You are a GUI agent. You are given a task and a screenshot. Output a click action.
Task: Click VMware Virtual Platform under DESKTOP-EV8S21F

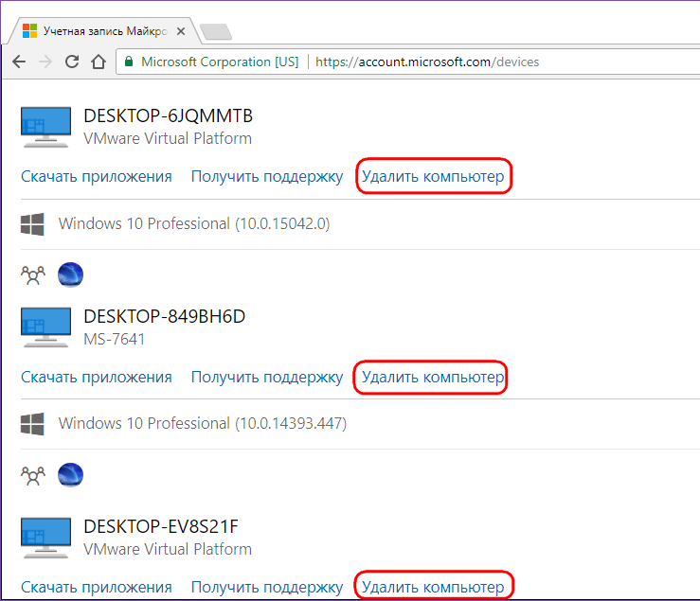(168, 549)
